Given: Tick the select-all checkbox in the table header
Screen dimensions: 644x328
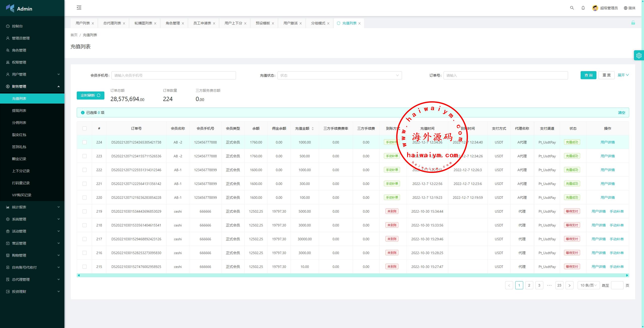Looking at the screenshot, I should click(x=85, y=128).
